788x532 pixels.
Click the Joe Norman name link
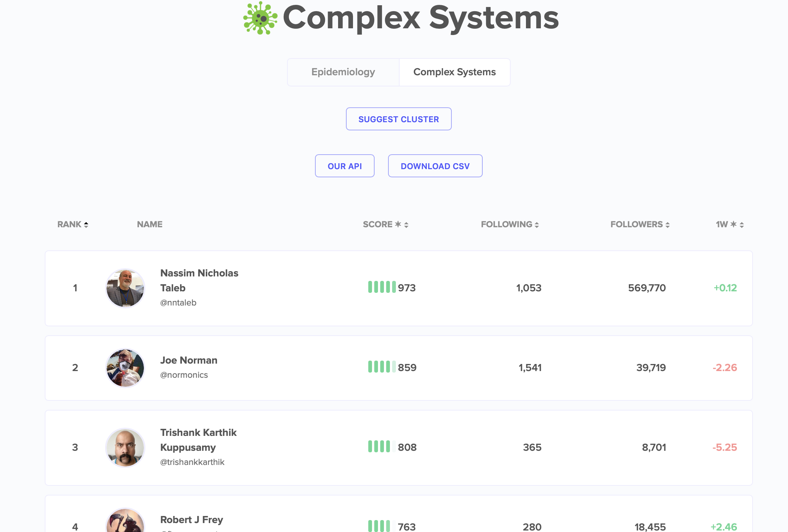point(189,360)
